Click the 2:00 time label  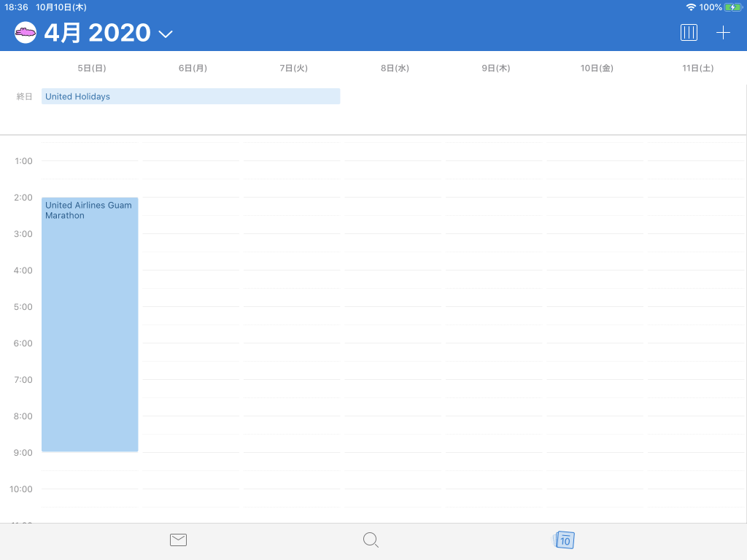[x=23, y=197]
